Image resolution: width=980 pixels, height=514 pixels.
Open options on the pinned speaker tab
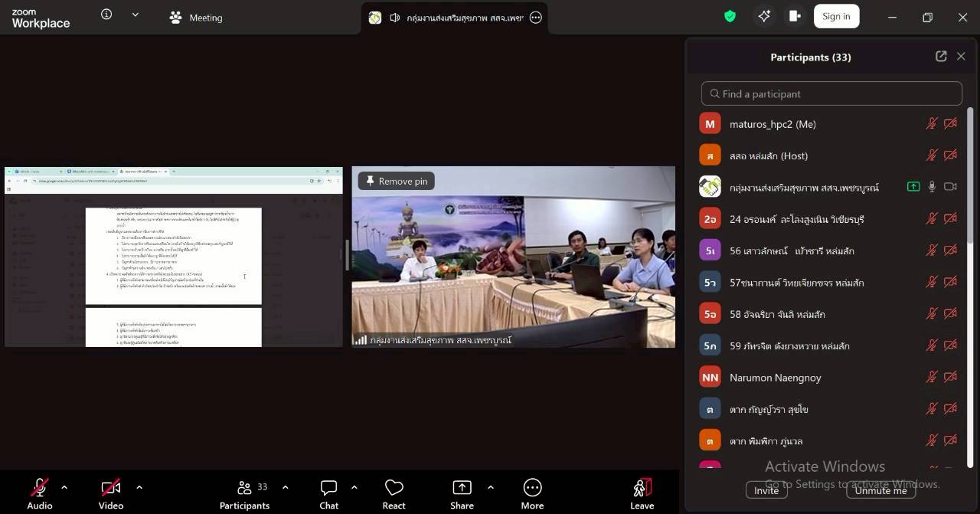tap(536, 18)
